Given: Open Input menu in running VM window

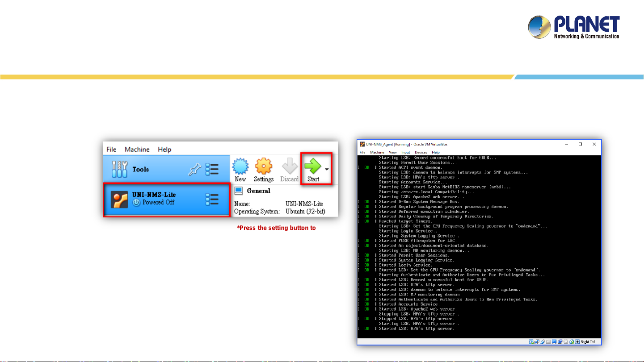Looking at the screenshot, I should (x=406, y=152).
